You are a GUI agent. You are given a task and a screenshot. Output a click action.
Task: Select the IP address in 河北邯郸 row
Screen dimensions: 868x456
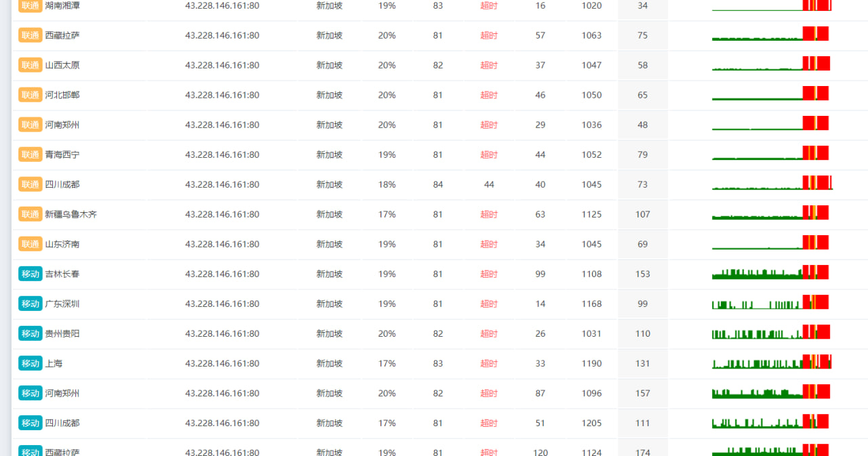pyautogui.click(x=222, y=95)
